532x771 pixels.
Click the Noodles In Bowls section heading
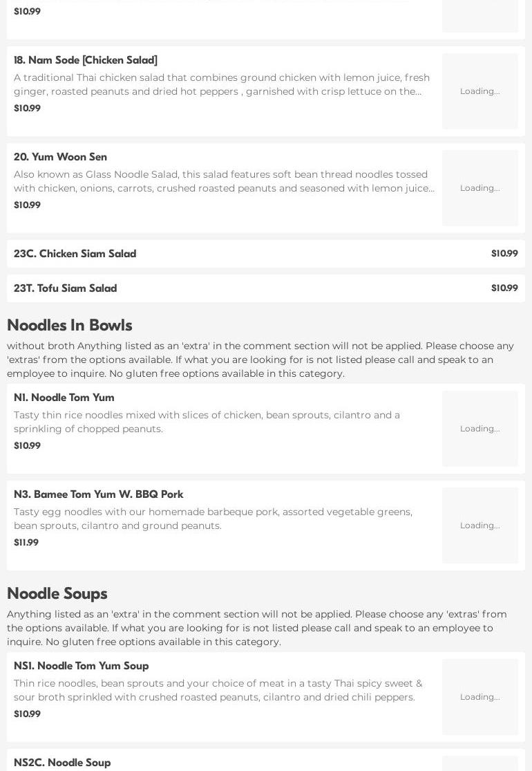pyautogui.click(x=69, y=325)
